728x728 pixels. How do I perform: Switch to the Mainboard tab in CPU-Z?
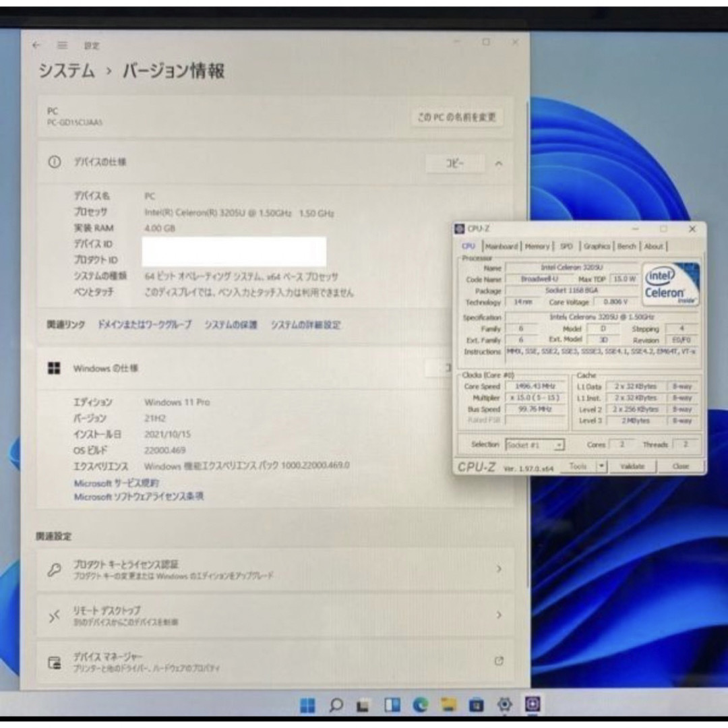pyautogui.click(x=501, y=246)
